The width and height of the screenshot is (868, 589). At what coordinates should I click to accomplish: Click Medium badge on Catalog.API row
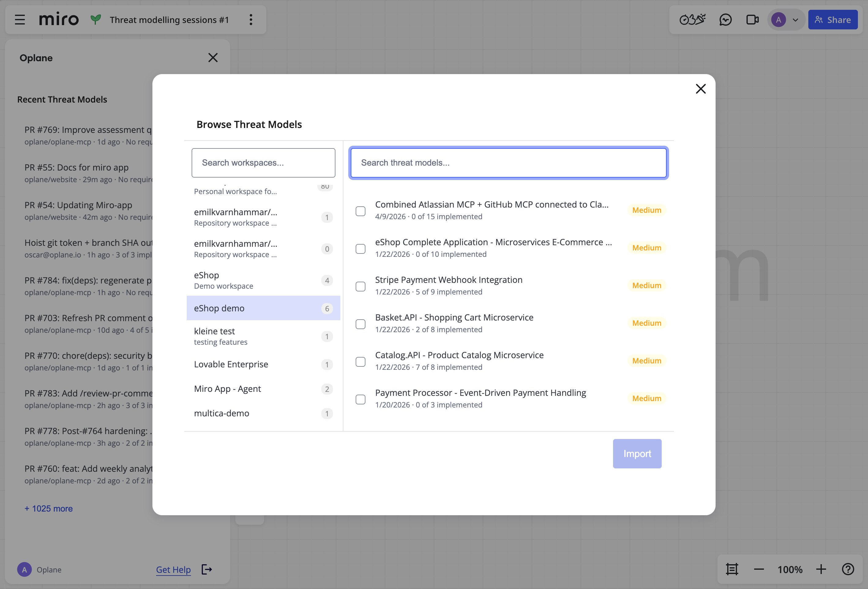[x=646, y=361]
